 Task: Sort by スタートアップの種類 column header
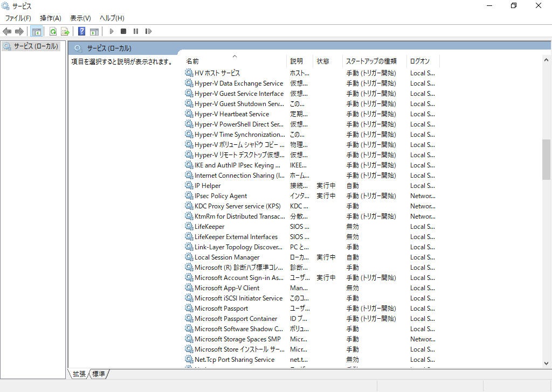[x=371, y=61]
